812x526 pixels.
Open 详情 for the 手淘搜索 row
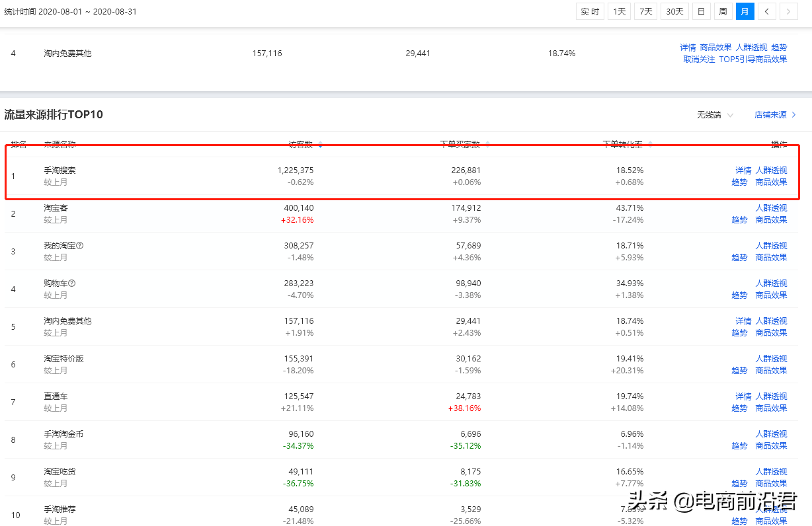coord(743,170)
